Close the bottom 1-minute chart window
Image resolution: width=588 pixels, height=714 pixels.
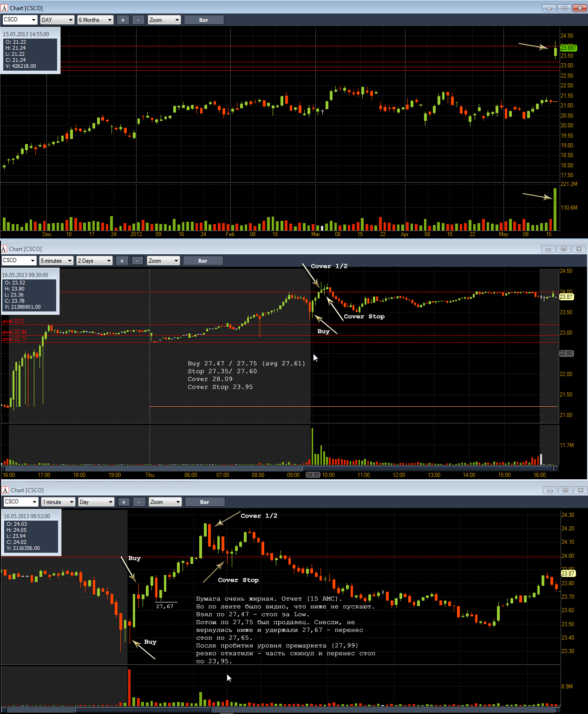[581, 490]
